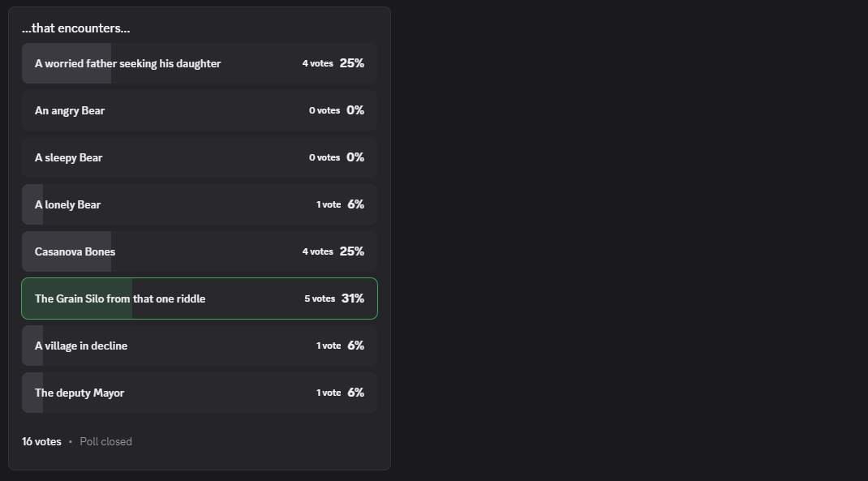Open the '16 votes' total voters list
This screenshot has height=481, width=868.
pos(41,441)
